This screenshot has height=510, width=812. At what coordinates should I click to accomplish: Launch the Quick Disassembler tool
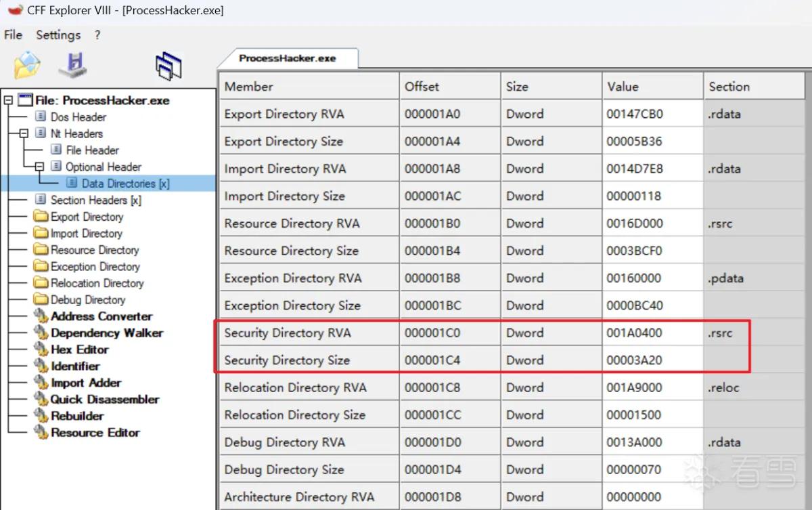click(104, 400)
